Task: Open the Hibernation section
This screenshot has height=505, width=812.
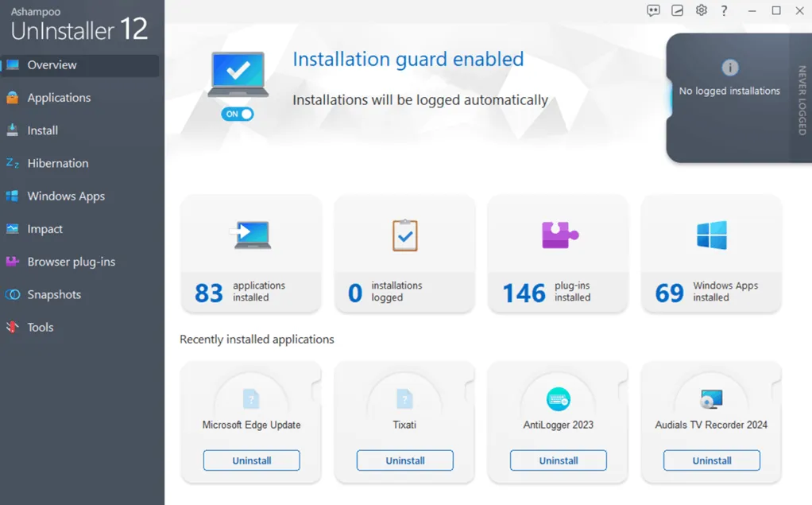Action: pos(58,163)
